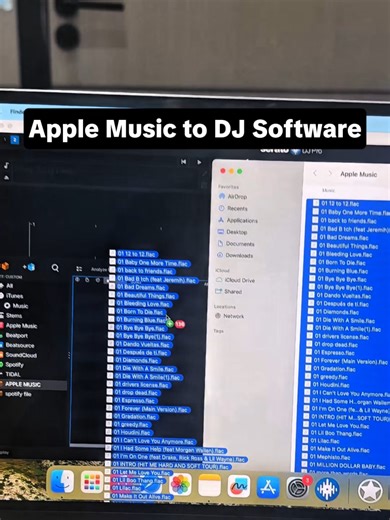Select '01 Diamonds.flac' in Finder
Screen dimensions: 390x520
click(x=337, y=312)
